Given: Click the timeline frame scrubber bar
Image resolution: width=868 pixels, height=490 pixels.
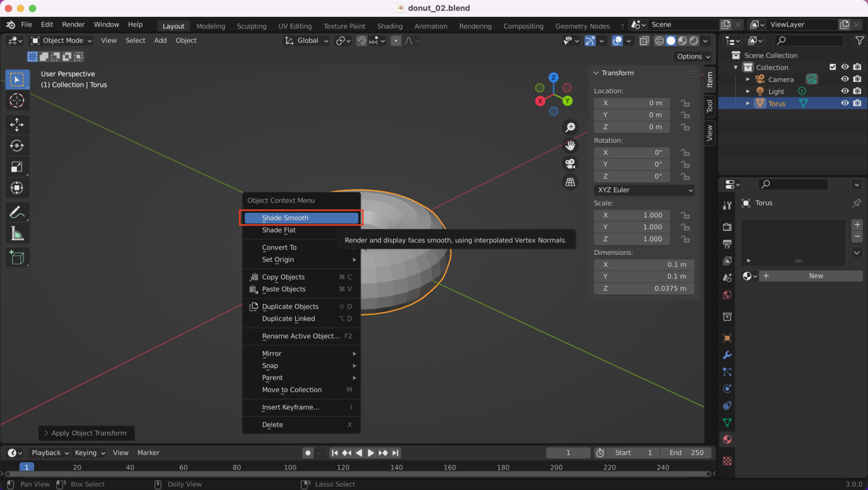Looking at the screenshot, I should pos(362,467).
